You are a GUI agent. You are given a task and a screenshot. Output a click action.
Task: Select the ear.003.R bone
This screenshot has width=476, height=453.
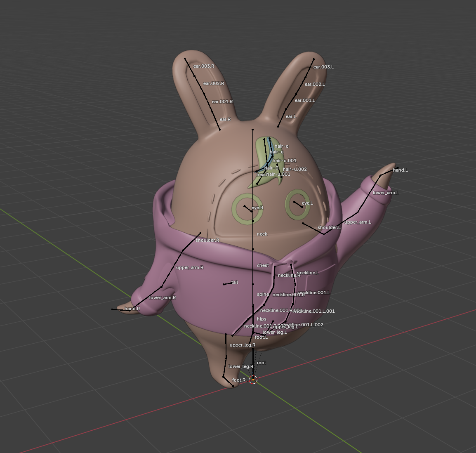[x=190, y=67]
